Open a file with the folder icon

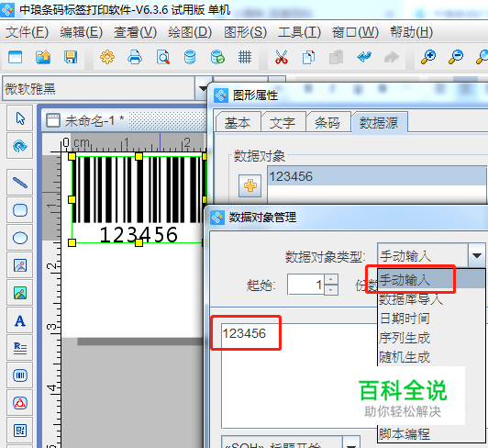click(43, 57)
